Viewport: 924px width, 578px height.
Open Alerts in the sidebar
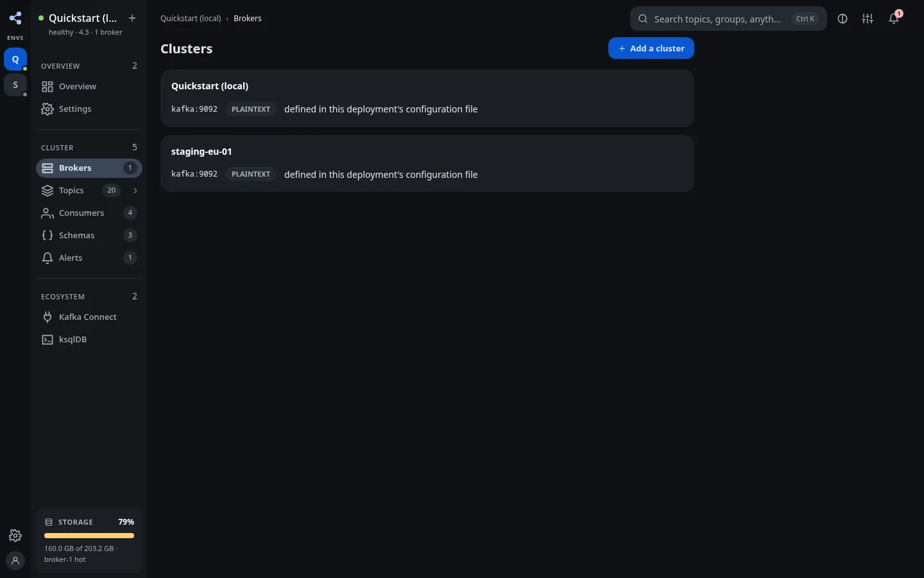[89, 258]
